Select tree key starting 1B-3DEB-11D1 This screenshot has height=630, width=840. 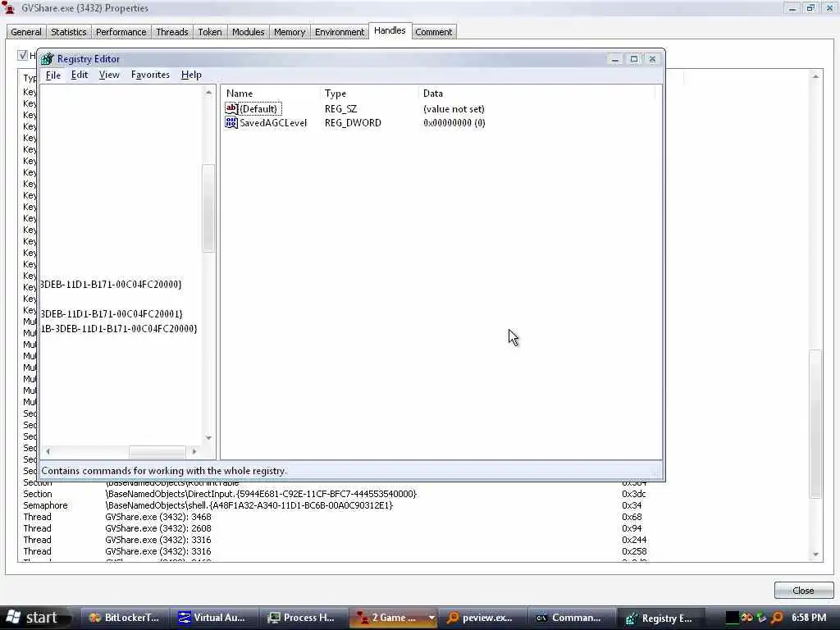(x=118, y=328)
